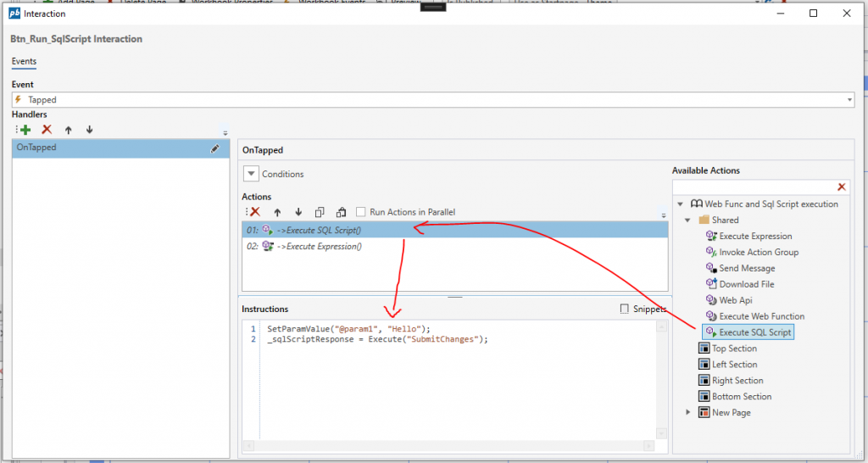Clear the Available Actions search box
This screenshot has height=463, width=868.
[842, 187]
